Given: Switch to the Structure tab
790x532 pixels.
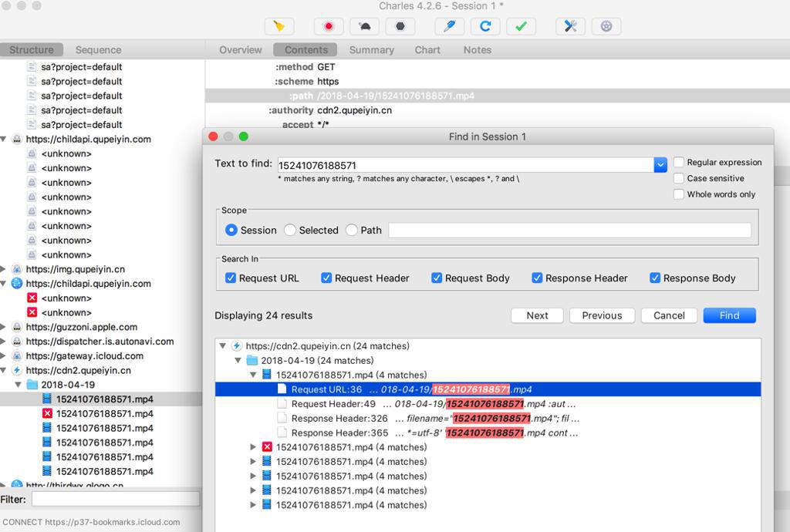Looking at the screenshot, I should (31, 50).
